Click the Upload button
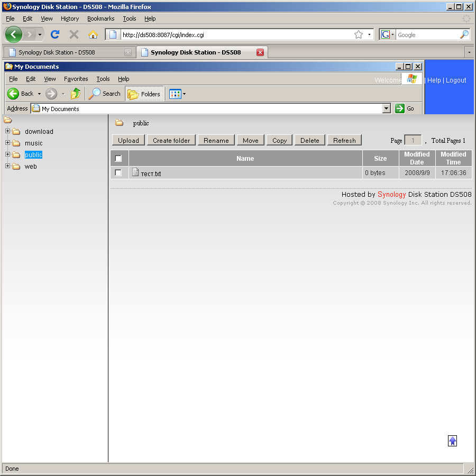 click(x=129, y=140)
